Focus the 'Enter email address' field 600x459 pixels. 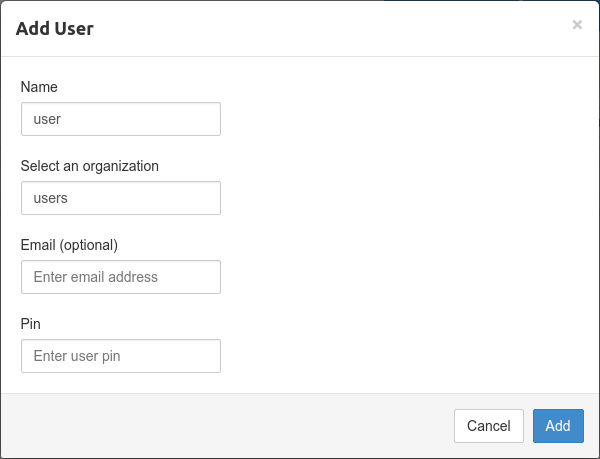pos(121,277)
